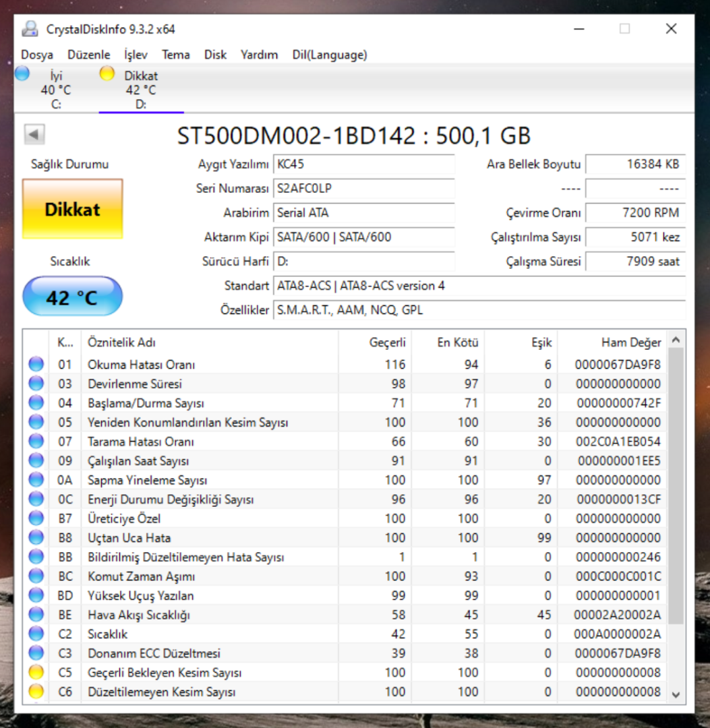Image resolution: width=710 pixels, height=728 pixels.
Task: Click the Aygıt Yazılımı KC45 field
Action: 363,164
